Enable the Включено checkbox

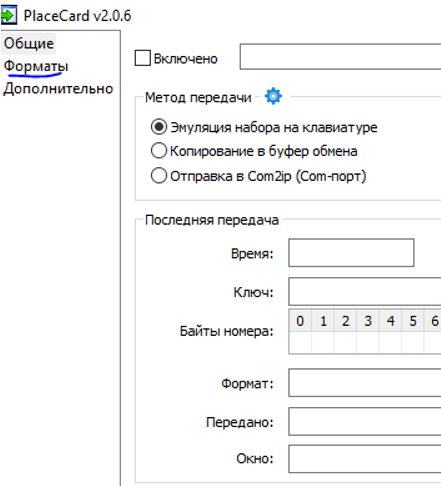tap(143, 58)
